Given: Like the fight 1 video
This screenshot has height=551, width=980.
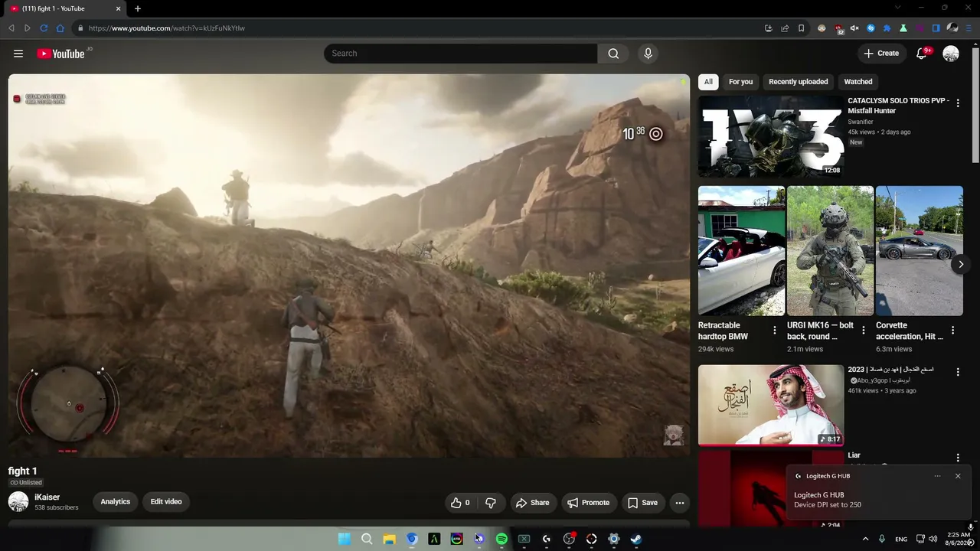Looking at the screenshot, I should pos(461,503).
